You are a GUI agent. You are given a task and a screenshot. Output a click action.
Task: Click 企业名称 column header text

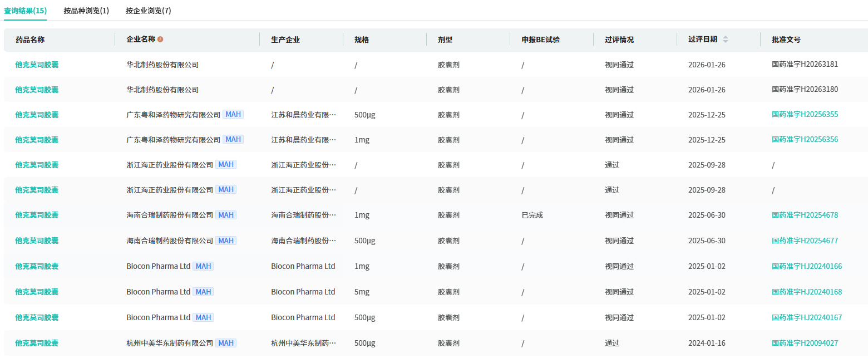click(x=141, y=40)
